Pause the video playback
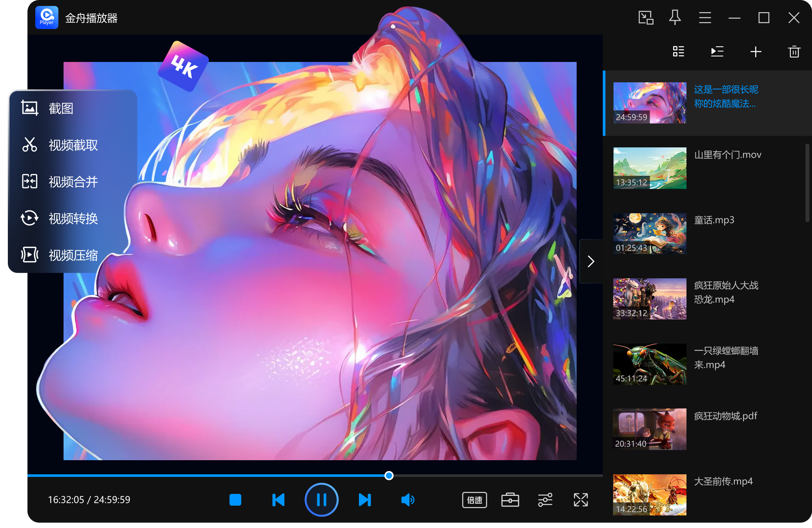812x528 pixels. coord(321,500)
